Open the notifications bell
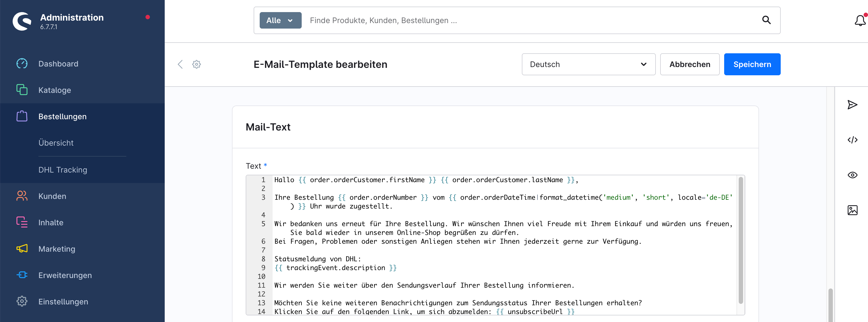868x322 pixels. [x=860, y=21]
